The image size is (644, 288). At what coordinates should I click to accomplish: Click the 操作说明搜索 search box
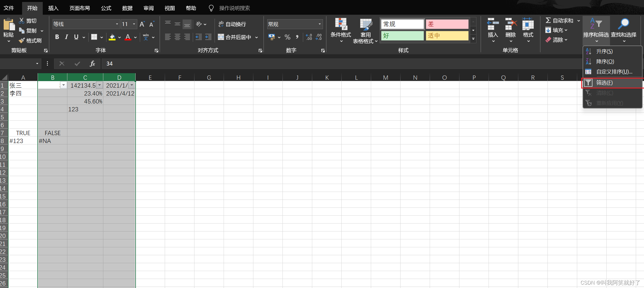click(234, 8)
